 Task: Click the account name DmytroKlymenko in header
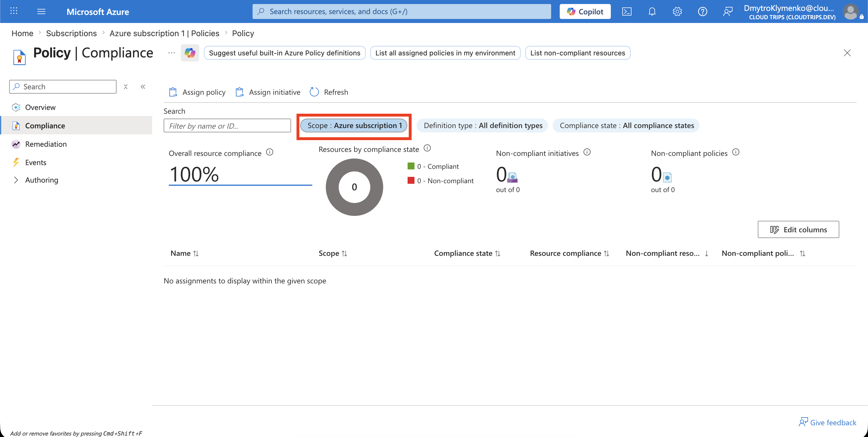[789, 8]
